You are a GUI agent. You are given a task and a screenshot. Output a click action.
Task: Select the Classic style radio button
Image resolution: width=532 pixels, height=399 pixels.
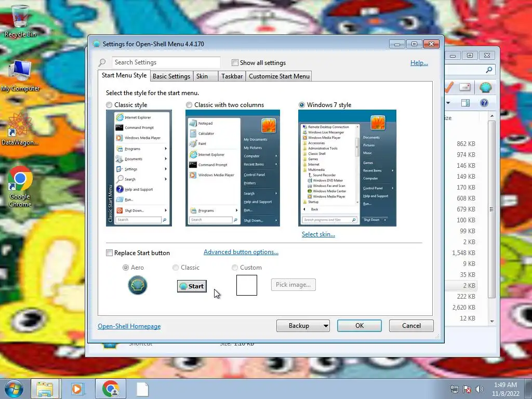point(109,105)
